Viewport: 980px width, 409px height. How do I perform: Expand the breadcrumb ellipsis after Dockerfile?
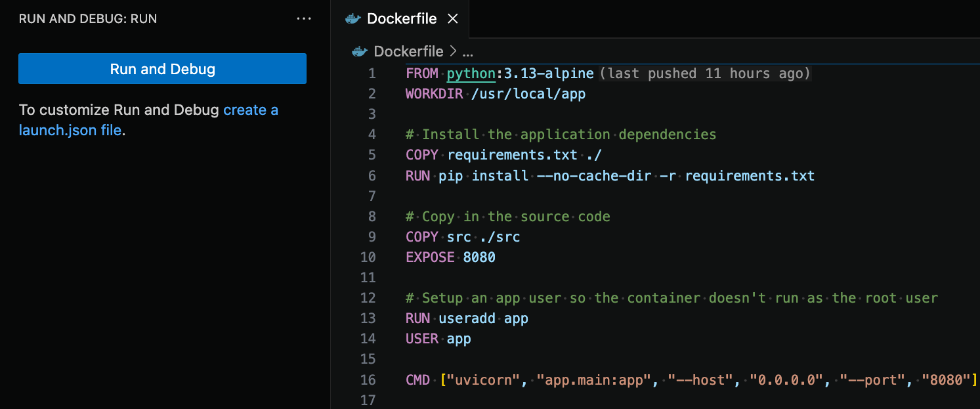pyautogui.click(x=467, y=51)
